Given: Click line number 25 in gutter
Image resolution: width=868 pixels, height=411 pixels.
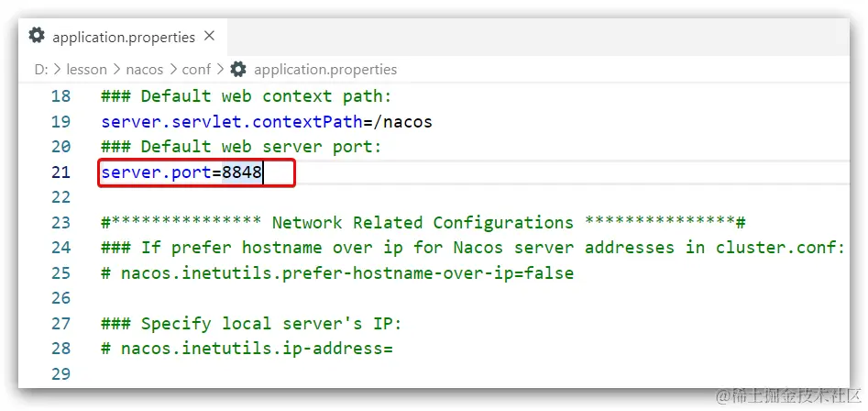Looking at the screenshot, I should (60, 273).
